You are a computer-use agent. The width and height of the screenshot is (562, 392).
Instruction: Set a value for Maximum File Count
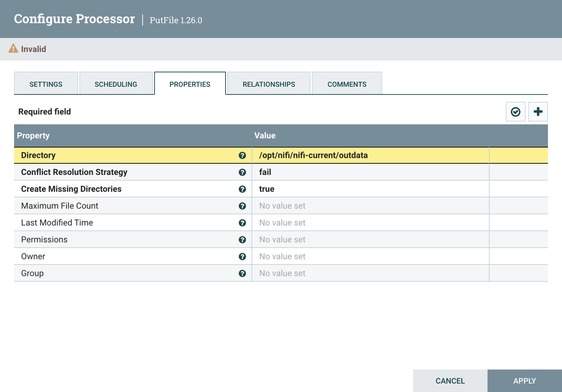click(x=371, y=206)
